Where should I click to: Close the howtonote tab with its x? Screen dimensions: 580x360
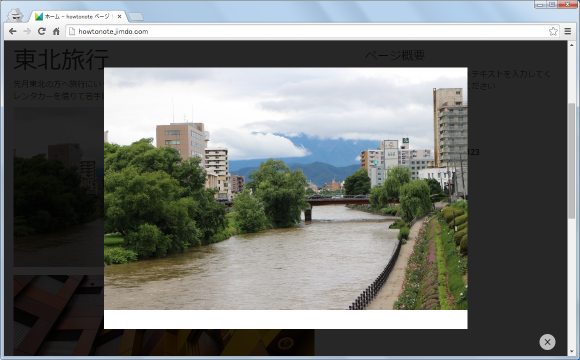[119, 17]
